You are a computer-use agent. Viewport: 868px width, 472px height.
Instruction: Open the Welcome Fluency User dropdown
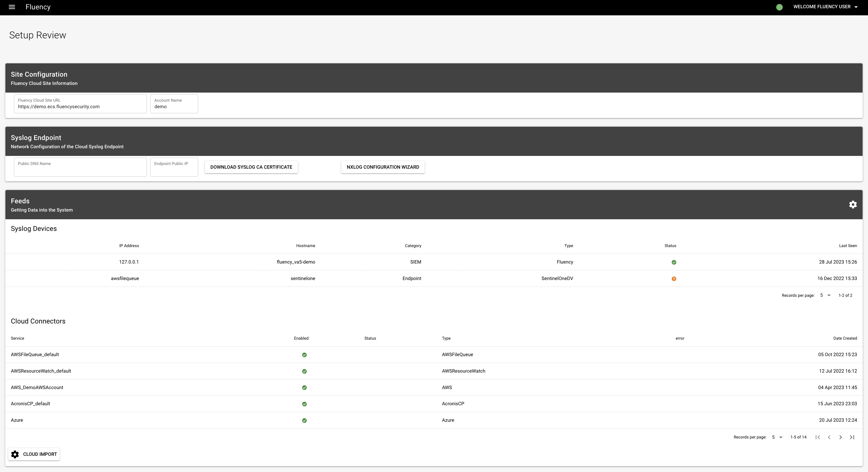click(825, 7)
